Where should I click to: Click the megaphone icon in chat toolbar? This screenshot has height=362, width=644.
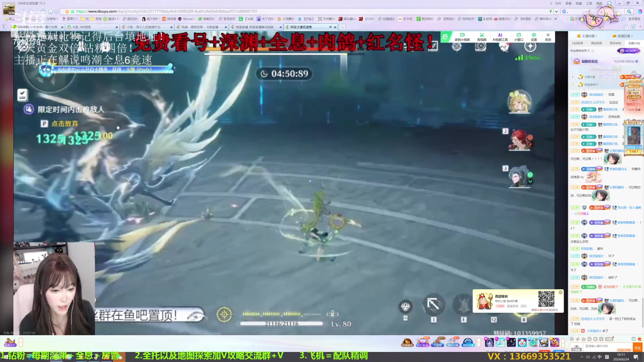point(578,339)
